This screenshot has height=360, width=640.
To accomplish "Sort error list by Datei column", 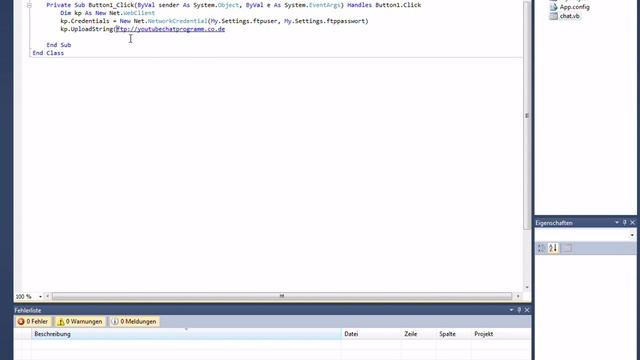I will pos(371,334).
